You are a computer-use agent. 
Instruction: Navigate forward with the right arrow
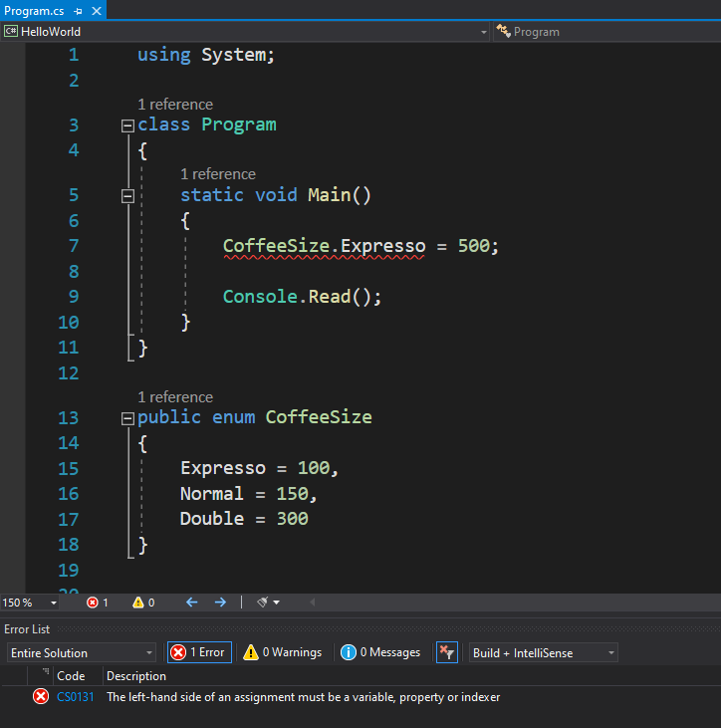[x=220, y=603]
